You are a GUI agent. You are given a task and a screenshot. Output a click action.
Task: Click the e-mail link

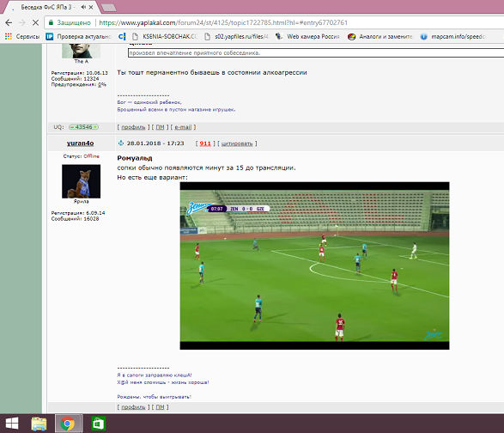(183, 127)
